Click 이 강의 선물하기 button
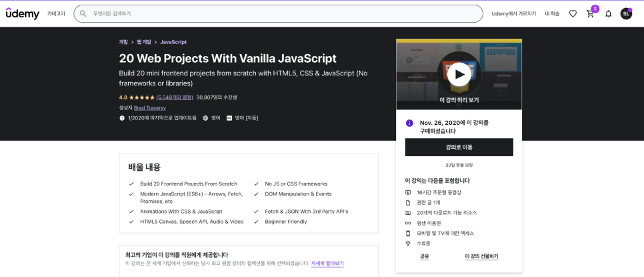The width and height of the screenshot is (644, 277). 481,256
